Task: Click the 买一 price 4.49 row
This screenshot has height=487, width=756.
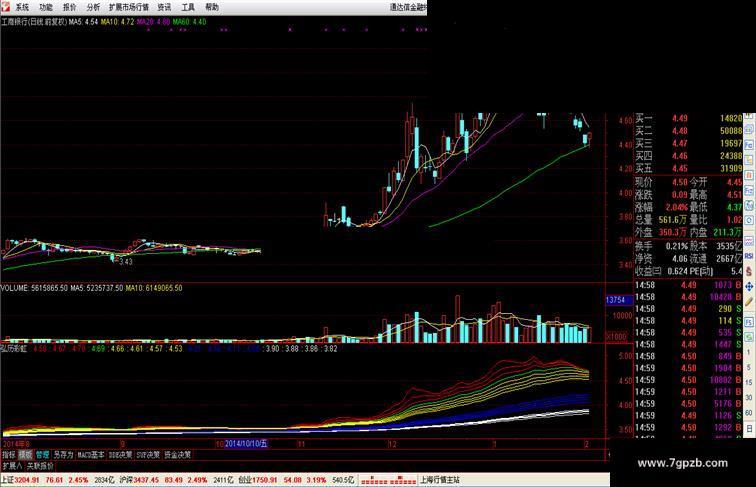Action: [688, 118]
